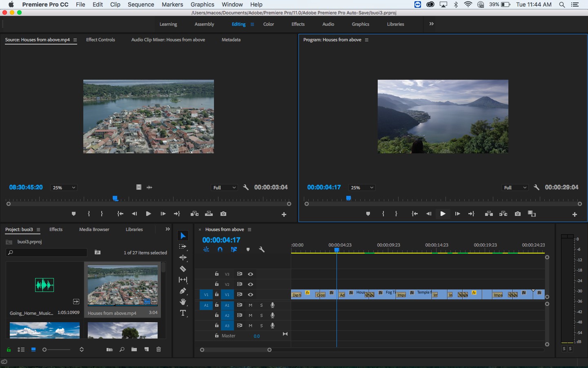Select the Razor tool
Image resolution: width=588 pixels, height=368 pixels.
(183, 269)
